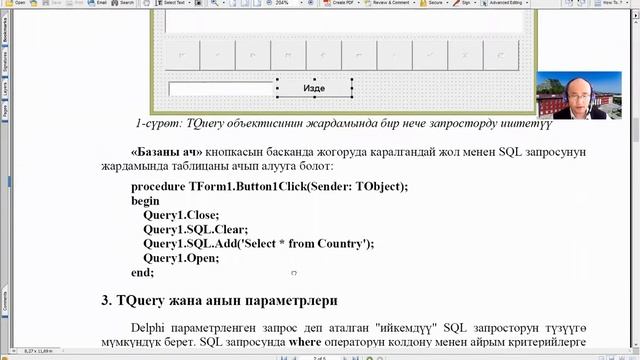Open the Bookmarks side panel tab
Image resolution: width=640 pixels, height=360 pixels.
(5, 29)
